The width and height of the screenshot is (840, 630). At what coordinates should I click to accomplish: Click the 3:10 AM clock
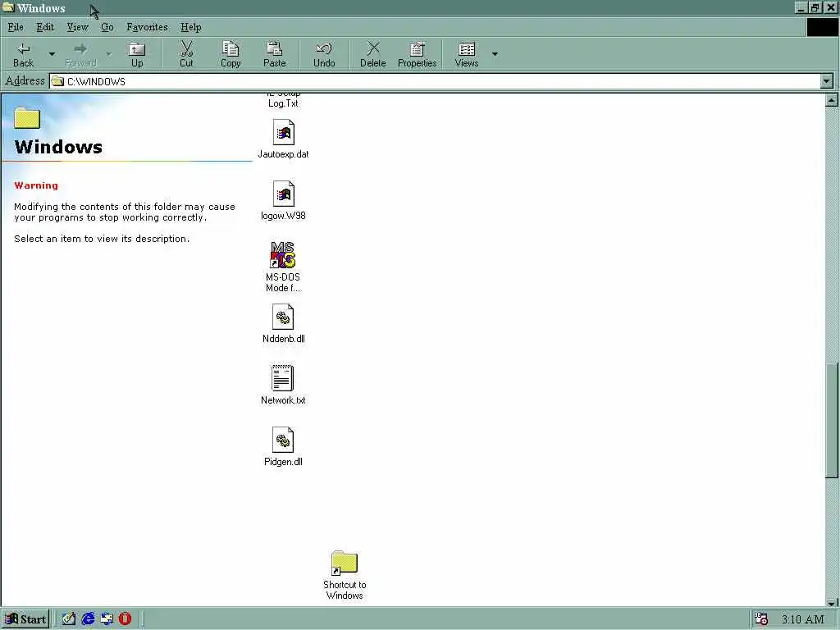tap(802, 619)
